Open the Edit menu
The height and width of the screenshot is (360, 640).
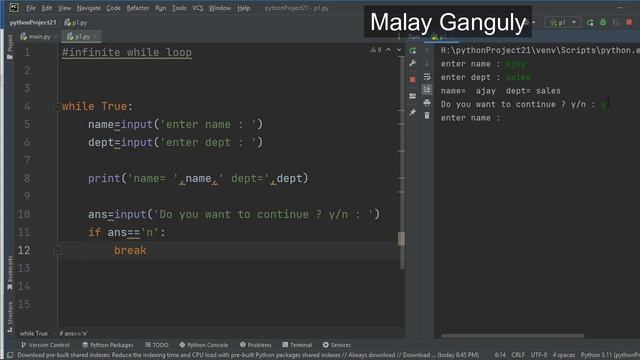pos(47,8)
